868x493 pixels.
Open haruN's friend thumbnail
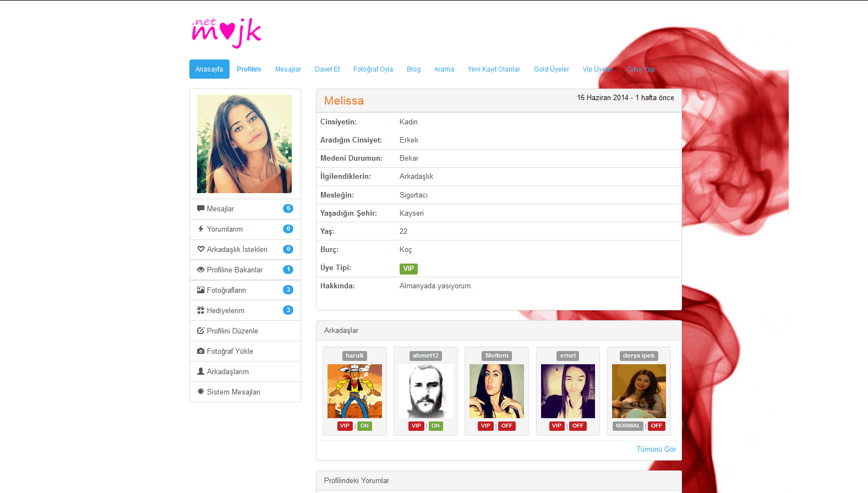354,391
